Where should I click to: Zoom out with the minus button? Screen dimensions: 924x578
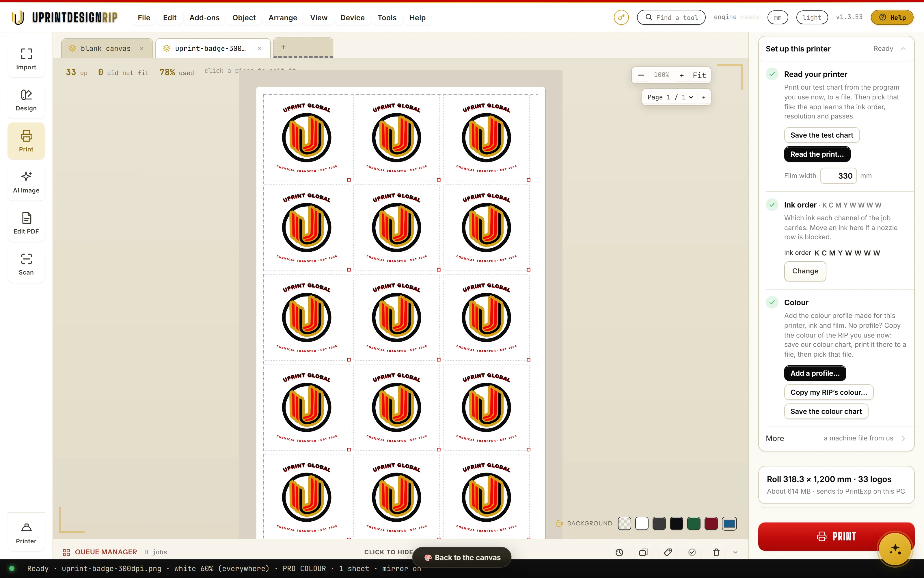coord(641,75)
